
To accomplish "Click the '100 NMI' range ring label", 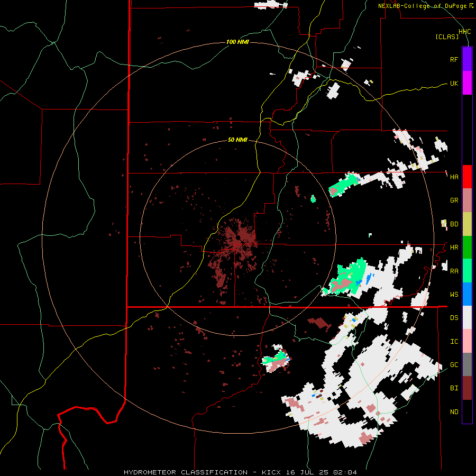I will click(x=237, y=42).
